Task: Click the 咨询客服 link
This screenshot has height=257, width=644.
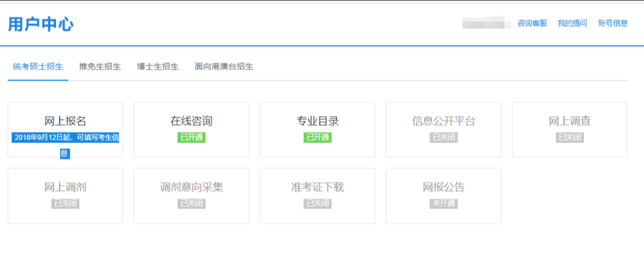Action: click(x=532, y=23)
